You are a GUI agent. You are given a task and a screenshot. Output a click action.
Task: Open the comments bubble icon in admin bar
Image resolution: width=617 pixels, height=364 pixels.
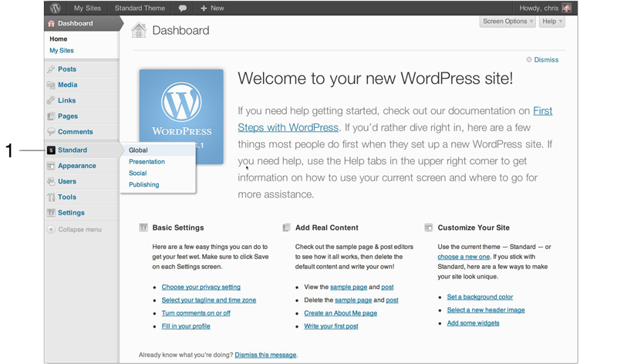coord(183,8)
